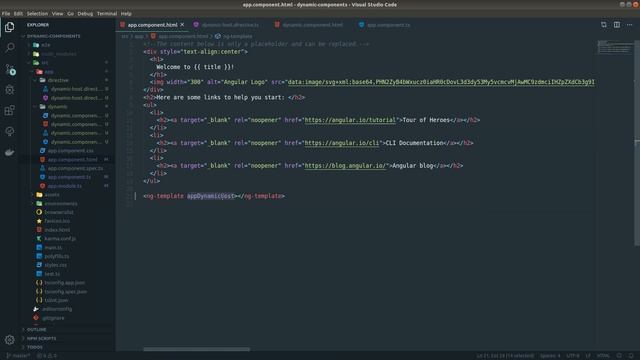Viewport: 640px width, 360px height.
Task: Open the Terminal menu
Action: tap(107, 13)
